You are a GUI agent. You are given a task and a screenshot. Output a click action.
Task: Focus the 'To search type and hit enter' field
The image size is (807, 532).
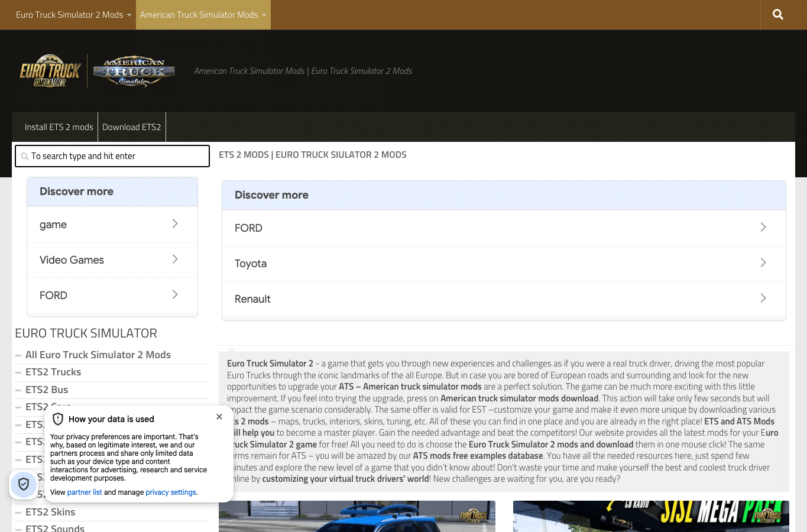tap(112, 156)
